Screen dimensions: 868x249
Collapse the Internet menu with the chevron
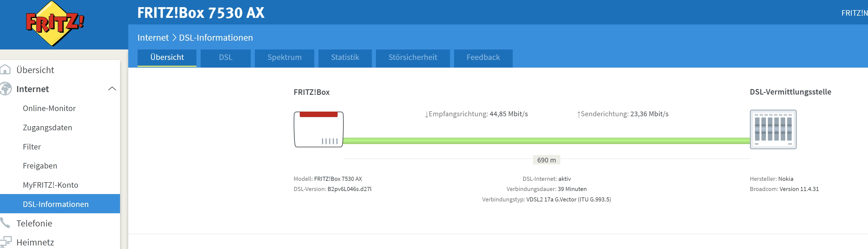click(x=112, y=89)
